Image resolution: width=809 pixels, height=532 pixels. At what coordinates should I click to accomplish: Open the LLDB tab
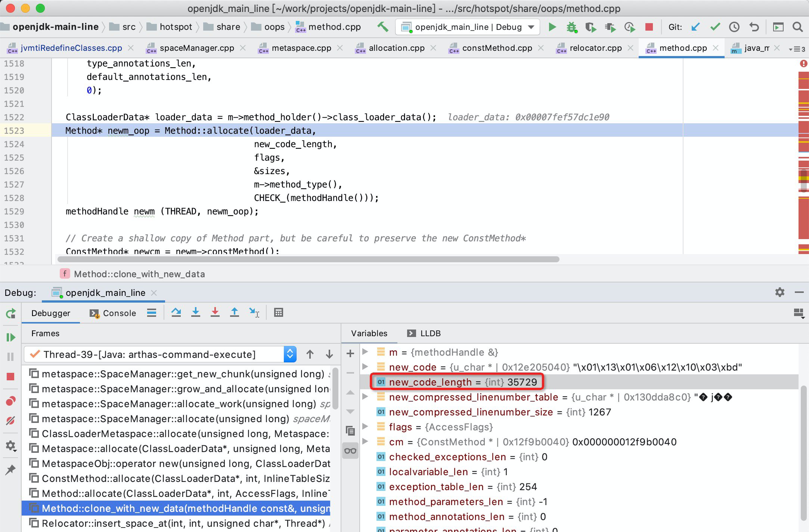click(x=424, y=333)
